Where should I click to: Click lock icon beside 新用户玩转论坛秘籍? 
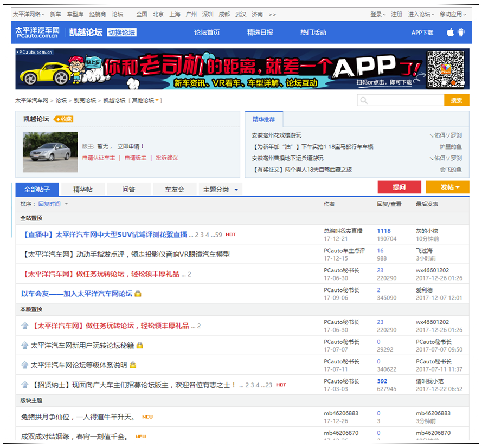point(140,346)
